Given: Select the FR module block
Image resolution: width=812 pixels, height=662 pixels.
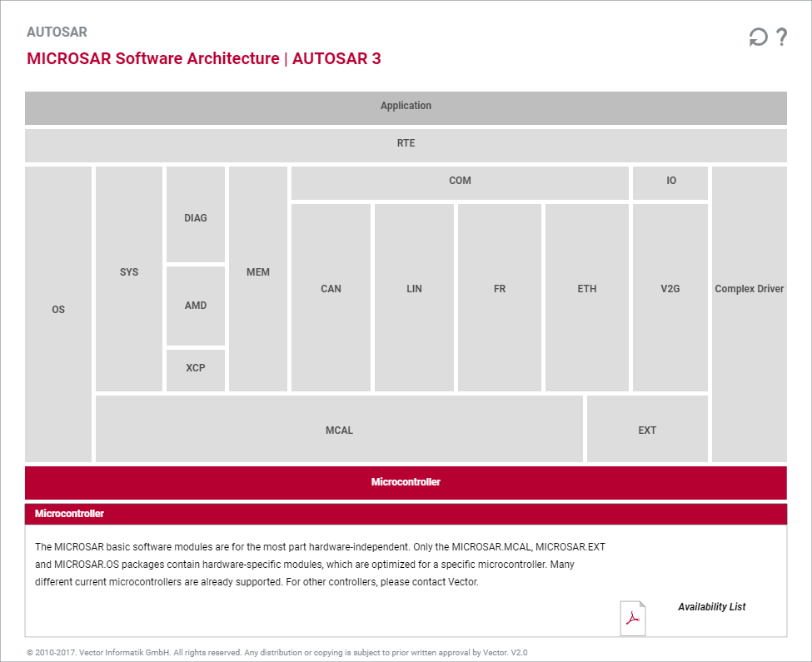Looking at the screenshot, I should (500, 289).
